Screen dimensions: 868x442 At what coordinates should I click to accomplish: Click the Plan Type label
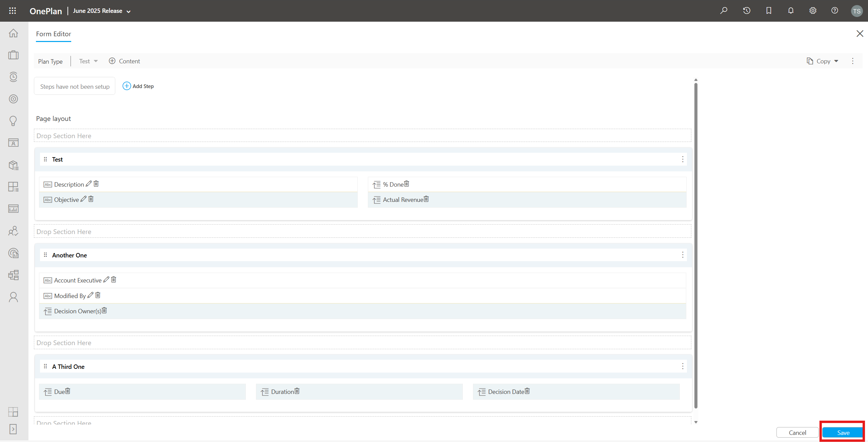point(50,61)
